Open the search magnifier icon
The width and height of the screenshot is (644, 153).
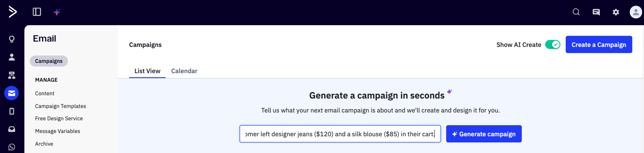(x=576, y=12)
